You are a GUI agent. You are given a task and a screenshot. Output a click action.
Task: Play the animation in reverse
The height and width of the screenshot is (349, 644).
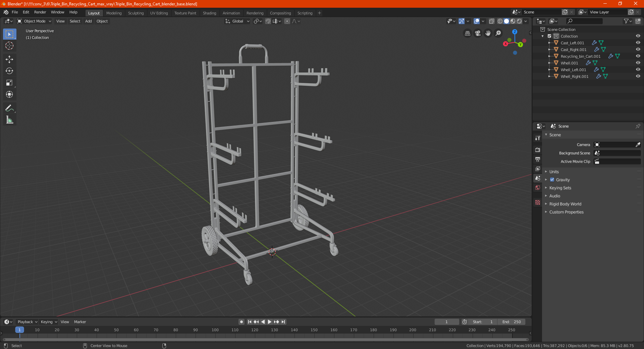(x=263, y=322)
